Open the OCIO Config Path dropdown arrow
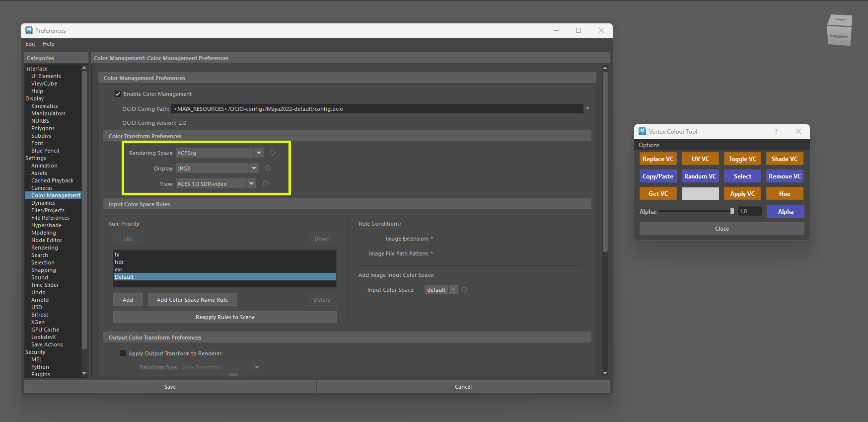The width and height of the screenshot is (868, 422). pos(587,108)
